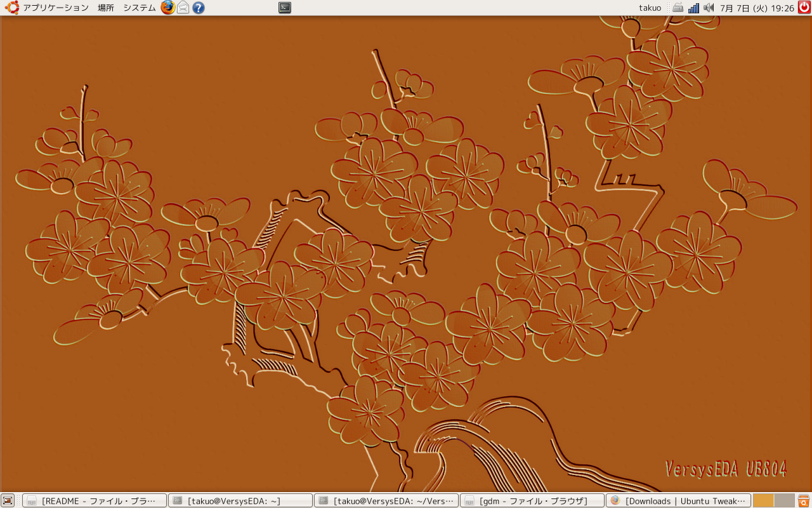Screen dimensions: 812x508
Task: Open the blue help question-mark icon
Action: (x=199, y=8)
